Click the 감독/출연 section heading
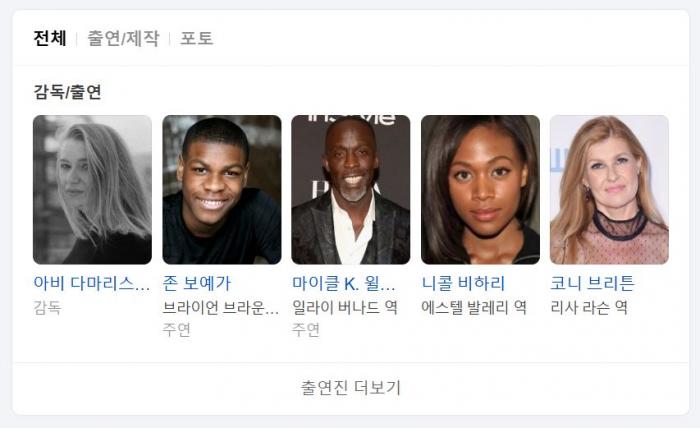Screen dimensions: 700x428 67,92
